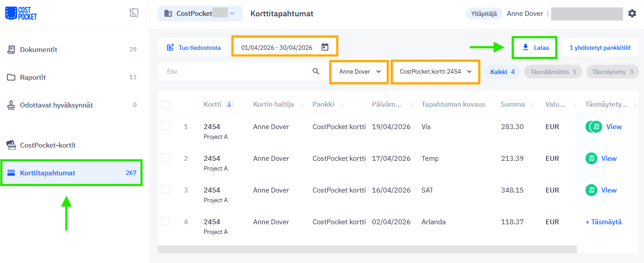Select the checkbox for row 1
Viewport: 644px width, 263px height.
click(x=166, y=126)
